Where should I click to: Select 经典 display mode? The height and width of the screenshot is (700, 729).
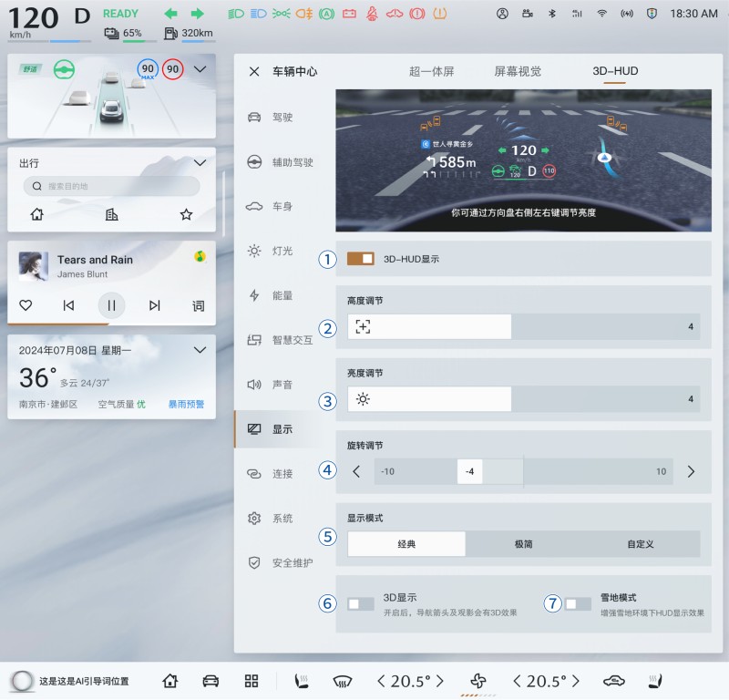pyautogui.click(x=406, y=544)
